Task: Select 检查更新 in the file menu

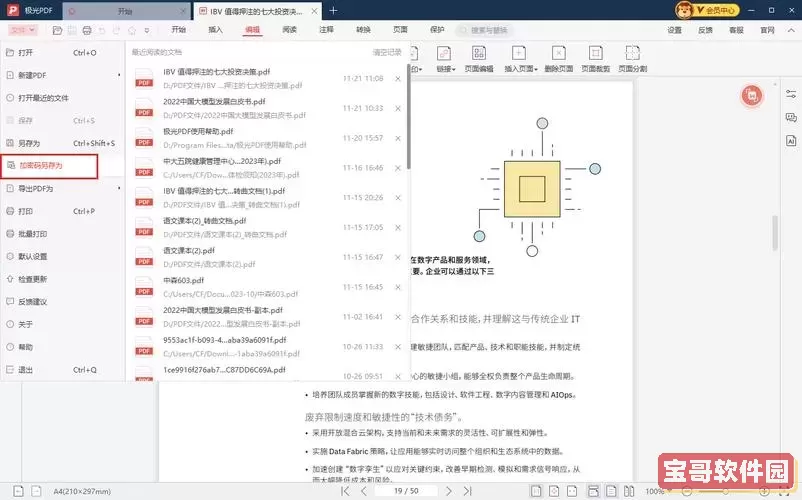Action: (62, 279)
